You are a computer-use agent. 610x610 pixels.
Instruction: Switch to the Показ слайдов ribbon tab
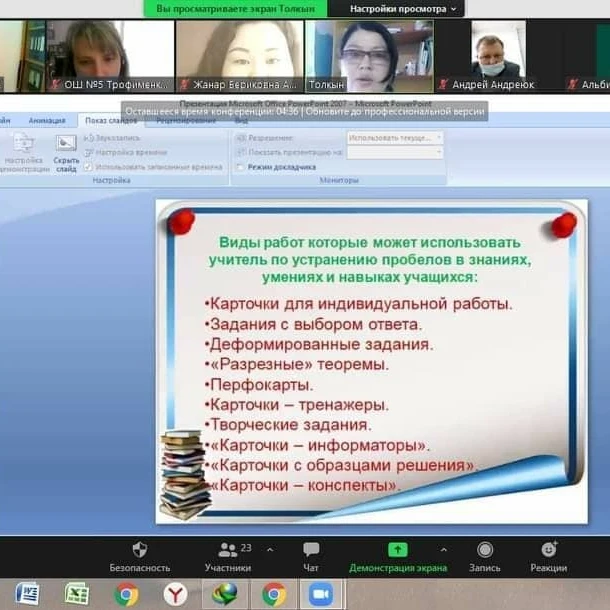[x=111, y=121]
